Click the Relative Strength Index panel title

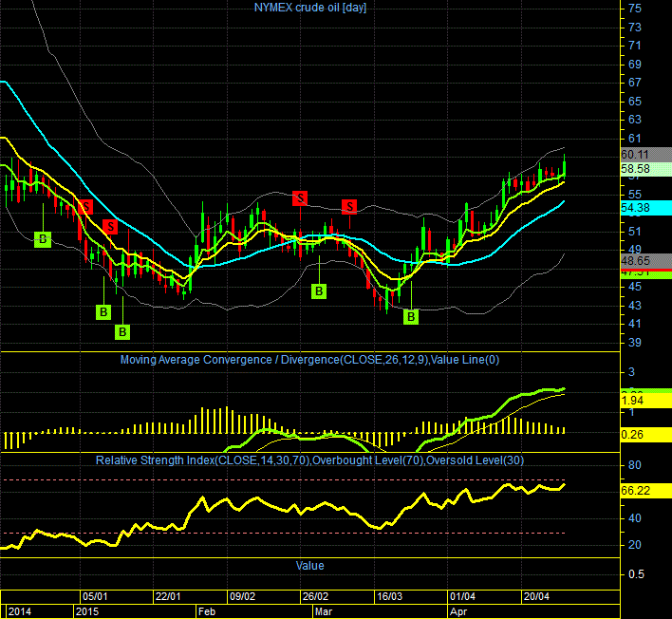click(309, 460)
